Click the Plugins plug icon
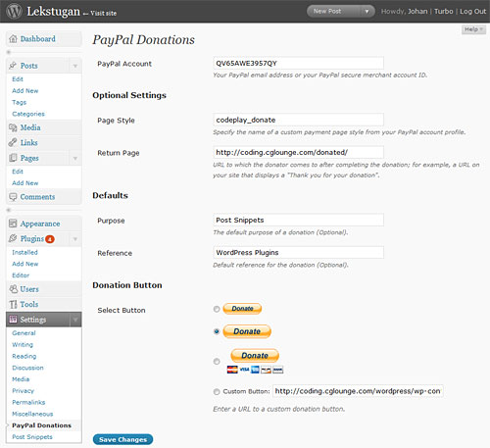The width and height of the screenshot is (490, 448). click(x=13, y=238)
